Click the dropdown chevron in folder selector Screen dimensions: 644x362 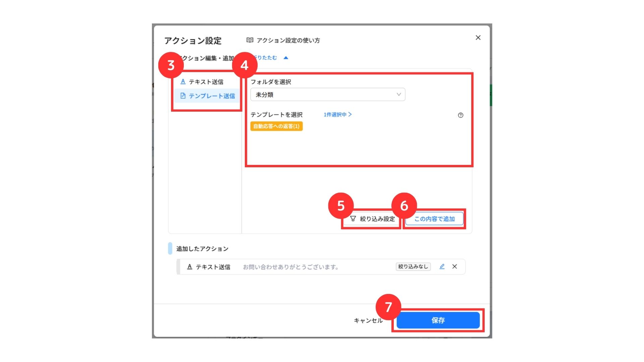point(399,95)
